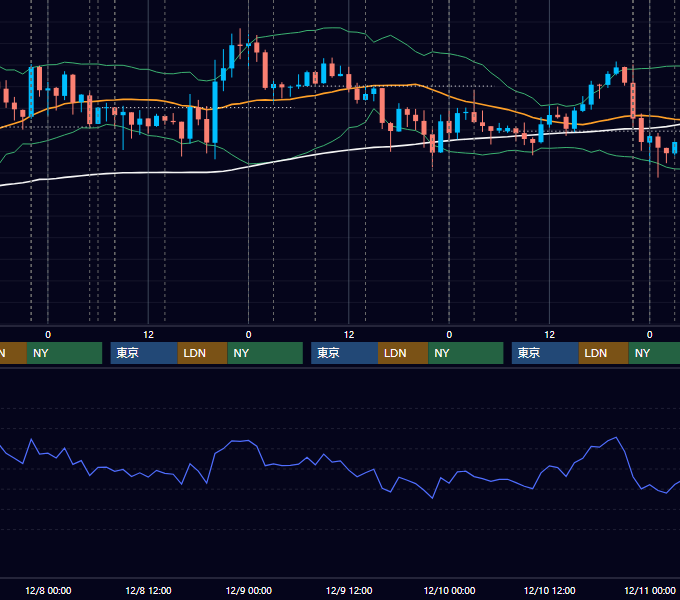Click the 12/8 00:00 date label
This screenshot has width=680, height=600.
(48, 590)
